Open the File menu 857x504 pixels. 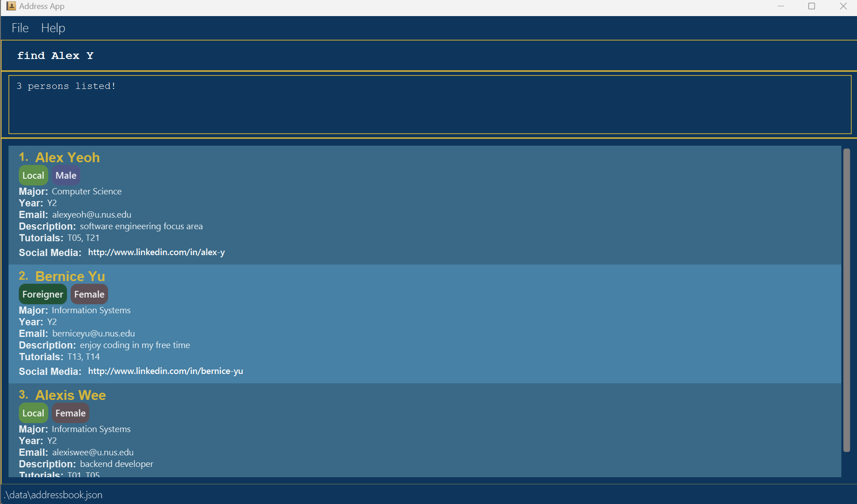(x=20, y=28)
